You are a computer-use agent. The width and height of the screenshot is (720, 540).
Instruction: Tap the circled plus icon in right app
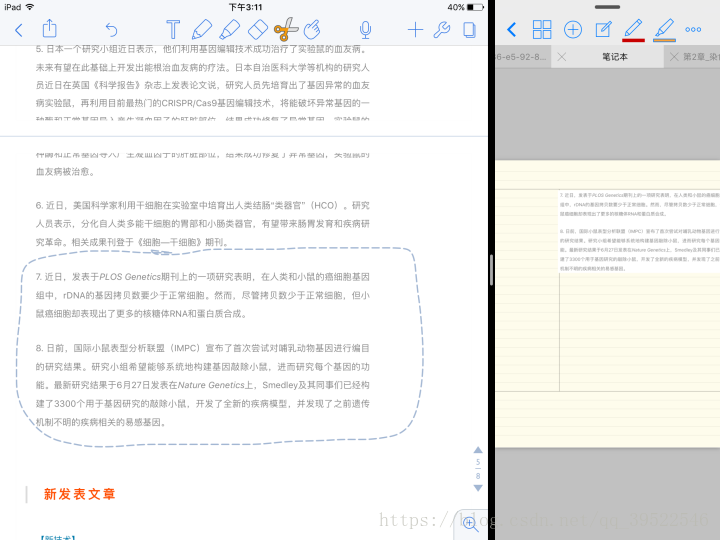(573, 30)
